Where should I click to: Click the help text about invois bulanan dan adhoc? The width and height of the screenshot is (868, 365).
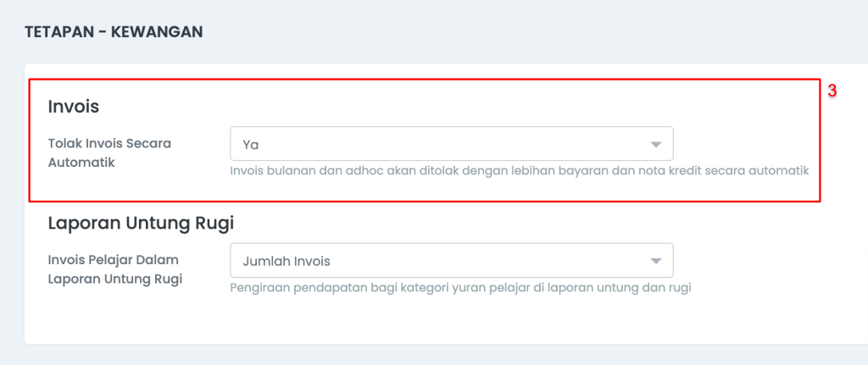click(520, 171)
